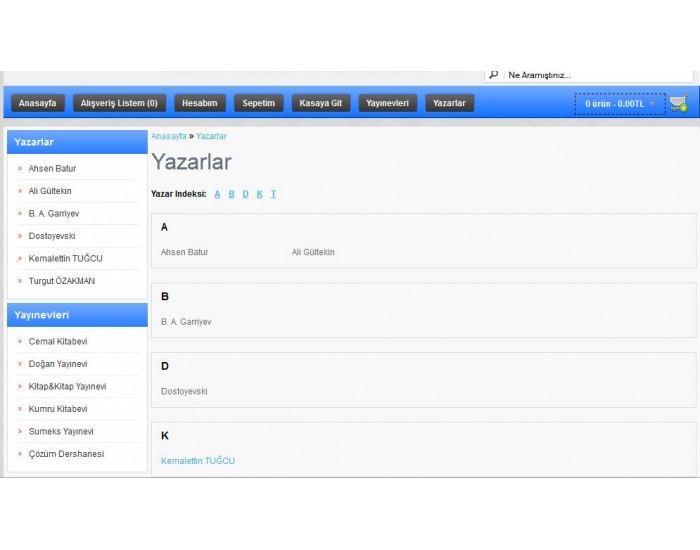Open Yayınevleri in the navigation bar
The height and width of the screenshot is (550, 700).
pyautogui.click(x=388, y=103)
